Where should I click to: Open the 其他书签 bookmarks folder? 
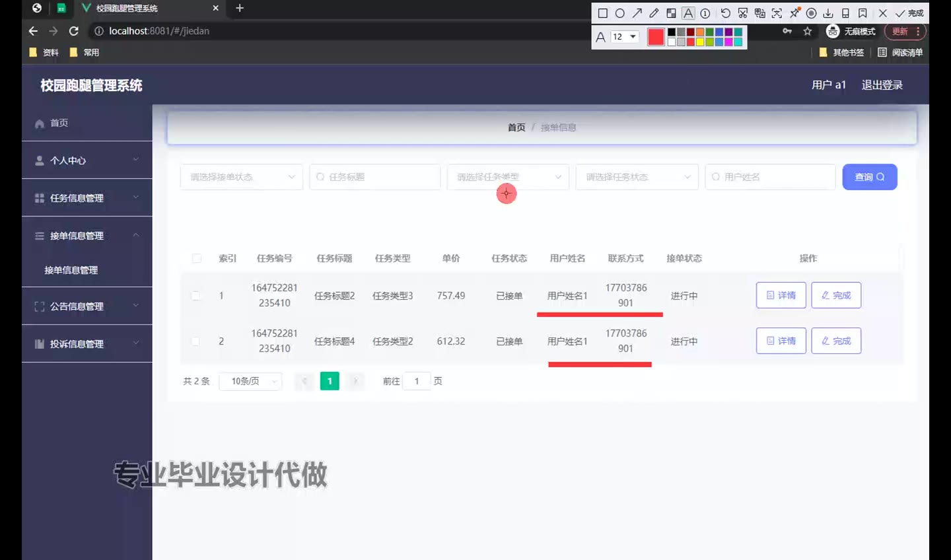point(841,52)
